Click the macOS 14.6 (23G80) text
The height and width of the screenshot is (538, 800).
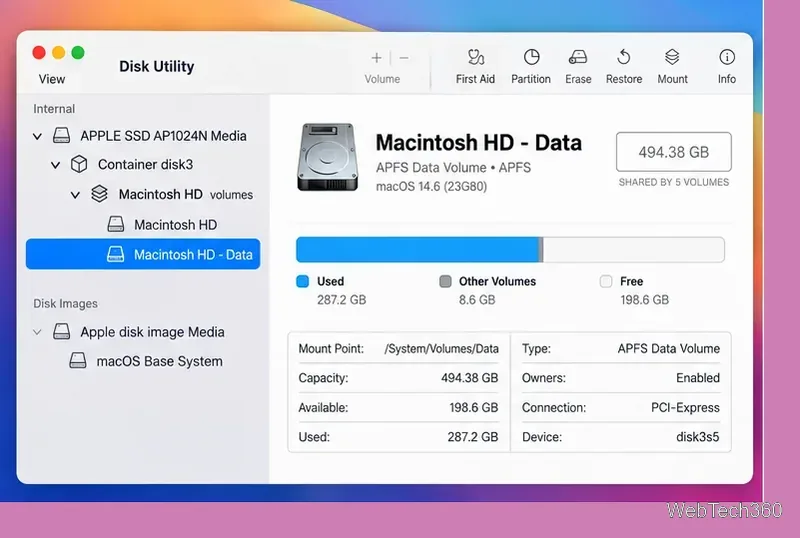click(431, 186)
